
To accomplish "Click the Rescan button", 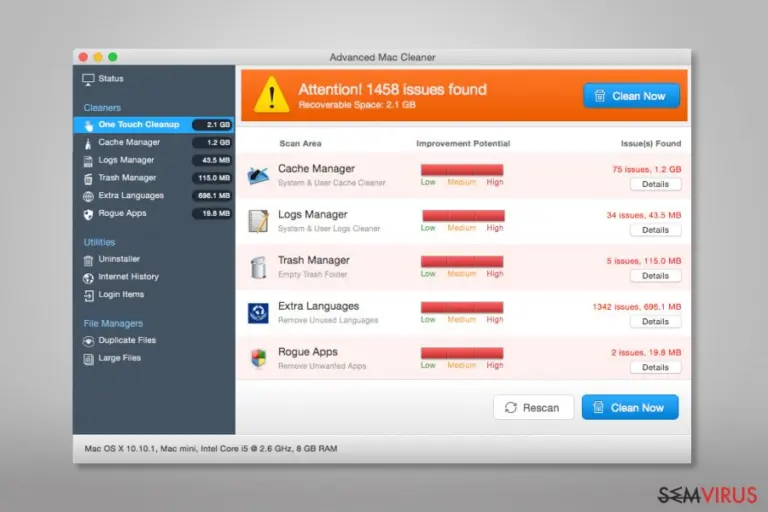I will pyautogui.click(x=533, y=408).
